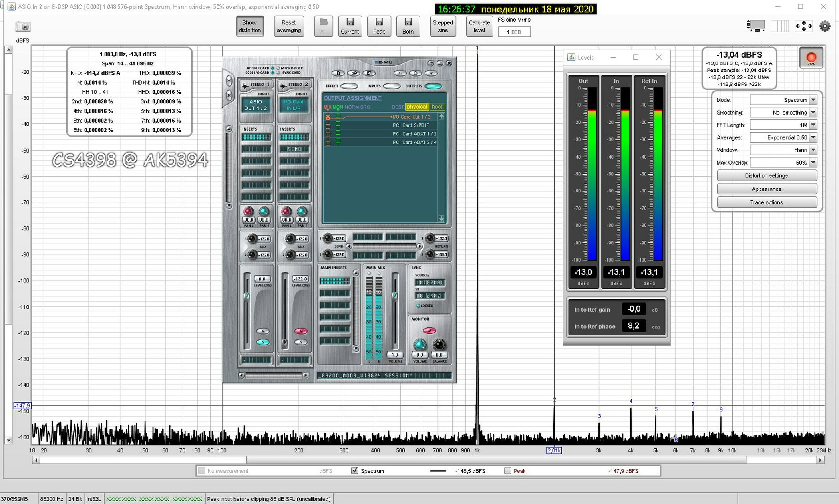Select the physical destination tab
Screen dimensions: 839x504
coord(417,107)
